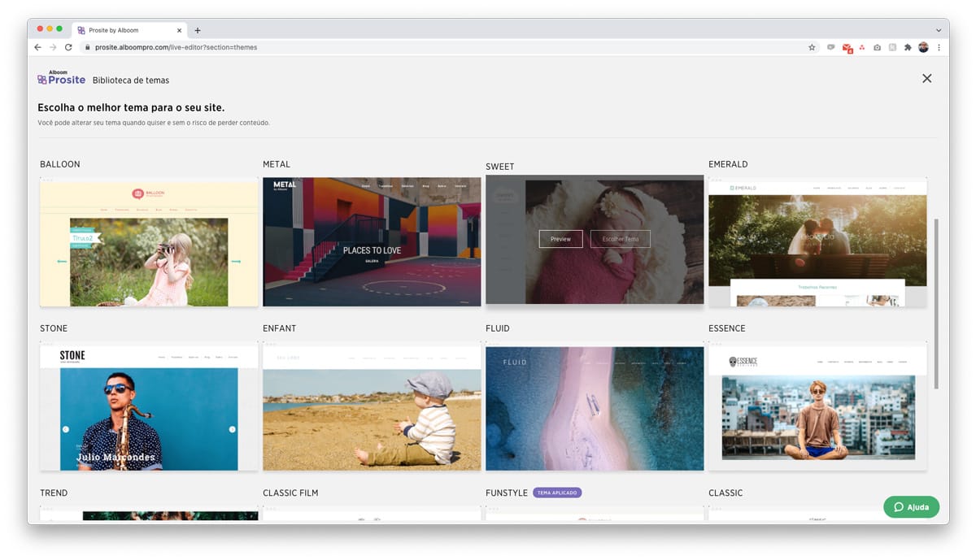The image size is (976, 560).
Task: Click the gray square extension icon beside the camera
Action: (892, 47)
